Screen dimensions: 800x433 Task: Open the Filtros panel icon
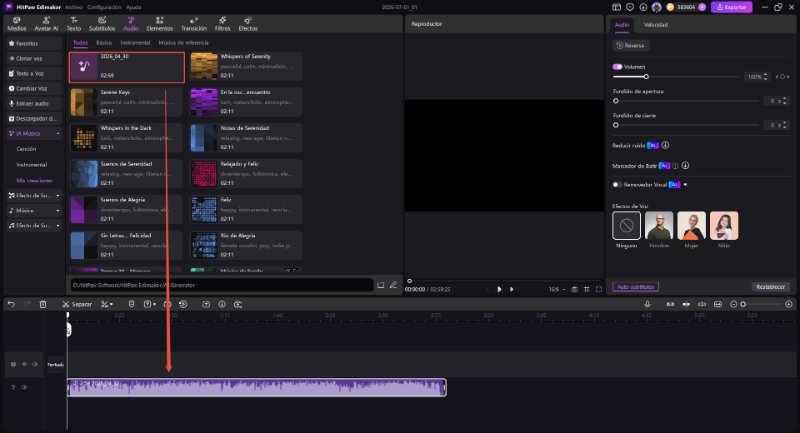click(x=222, y=23)
